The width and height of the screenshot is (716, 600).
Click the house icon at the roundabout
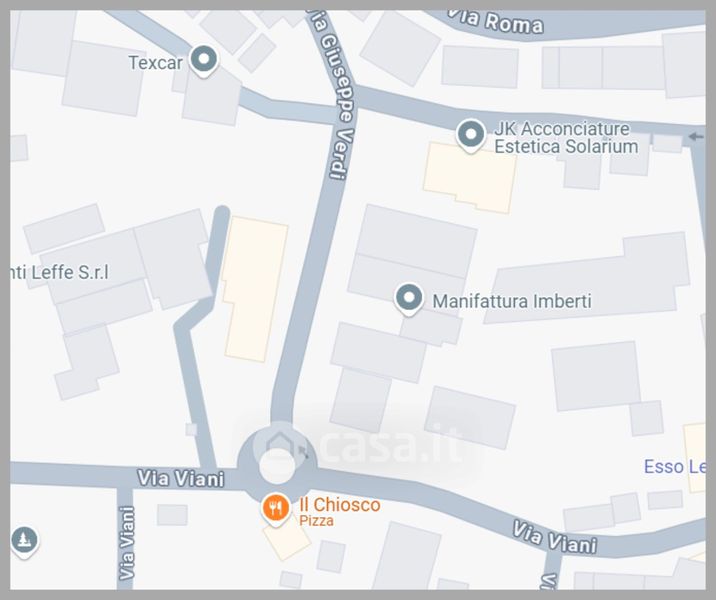277,443
